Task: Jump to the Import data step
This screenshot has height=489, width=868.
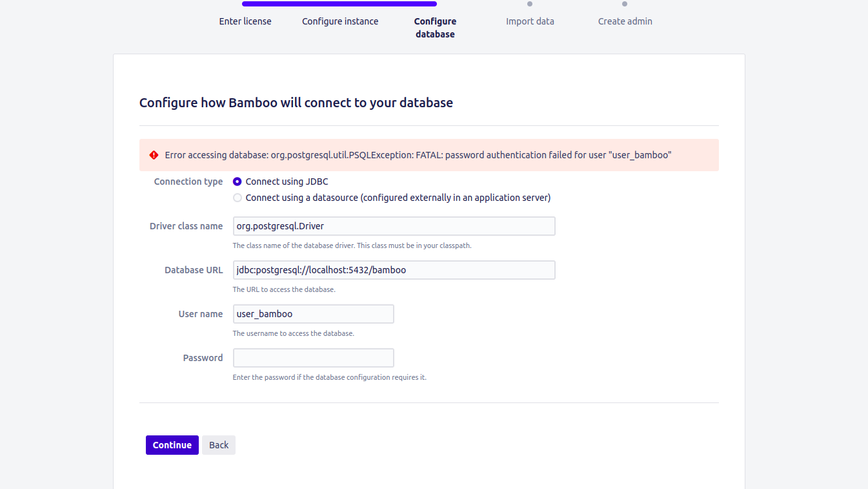Action: 530,21
